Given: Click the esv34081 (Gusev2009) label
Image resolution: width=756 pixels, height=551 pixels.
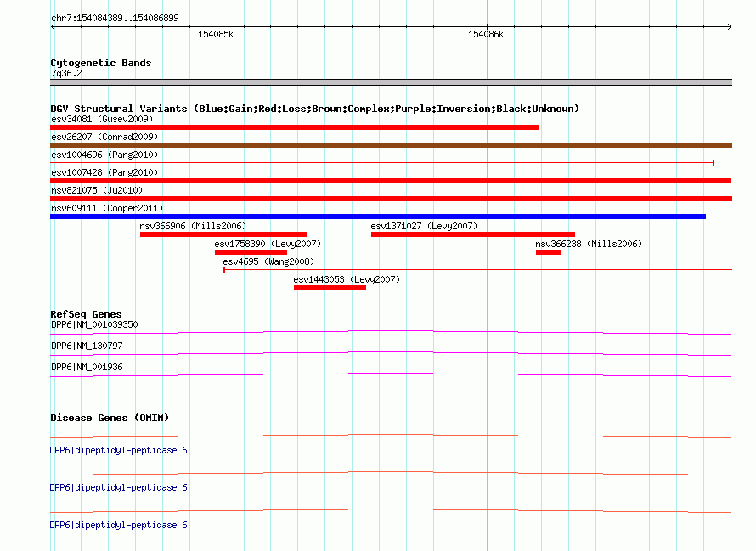Looking at the screenshot, I should coord(102,119).
